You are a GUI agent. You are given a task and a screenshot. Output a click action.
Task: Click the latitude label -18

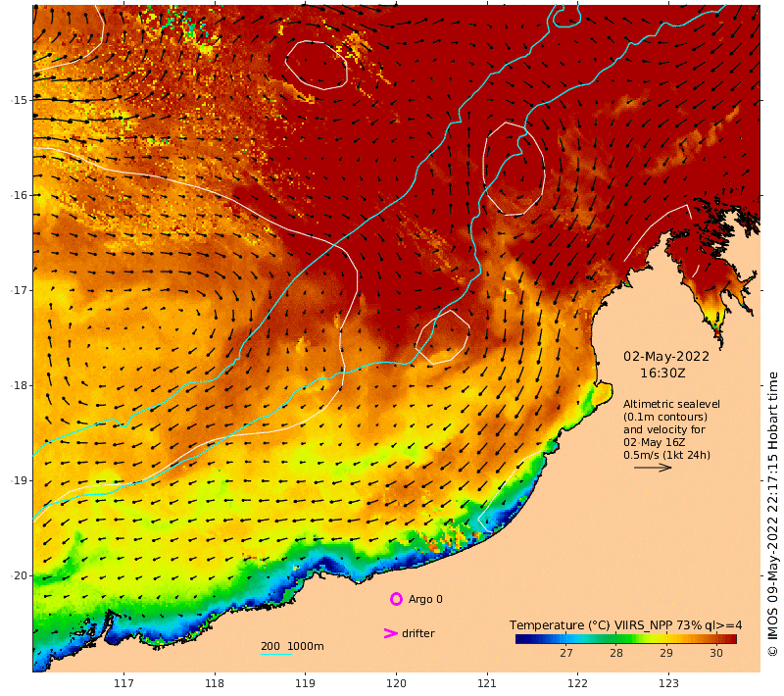coord(20,385)
